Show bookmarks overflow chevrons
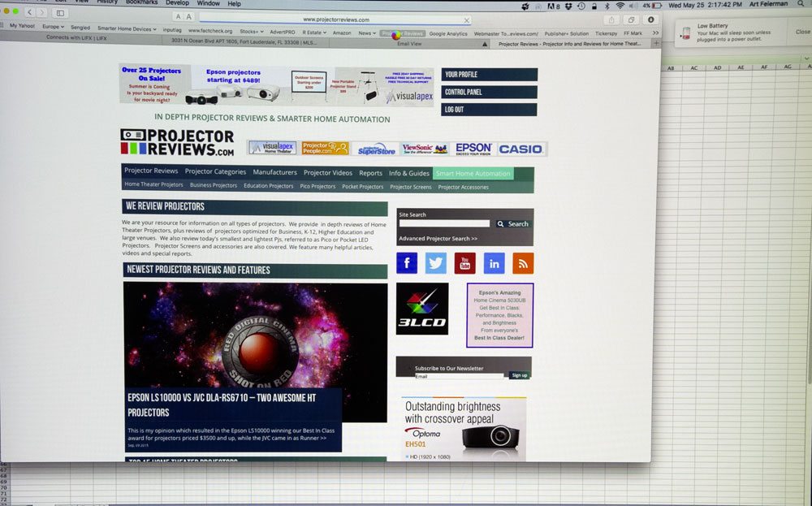This screenshot has height=506, width=812. tap(655, 32)
